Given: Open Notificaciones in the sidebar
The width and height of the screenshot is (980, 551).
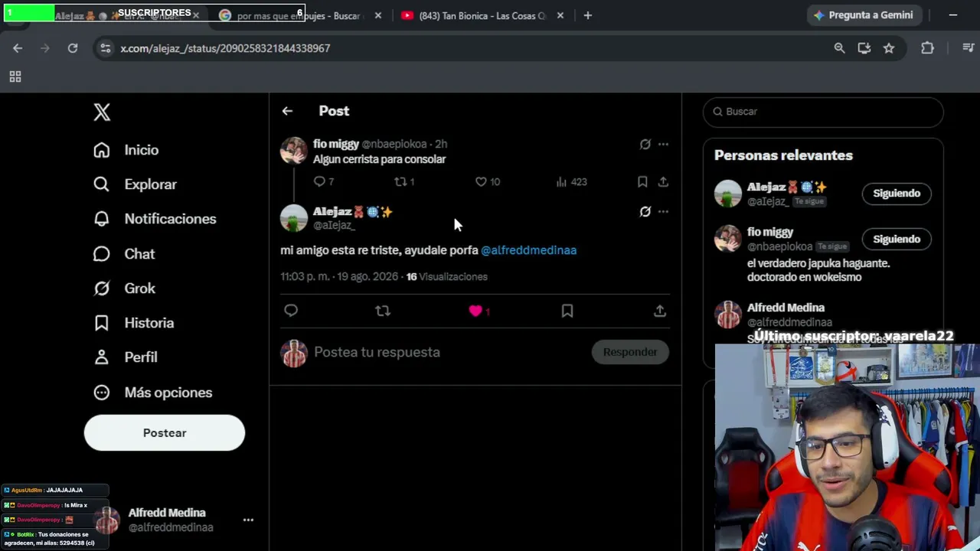Looking at the screenshot, I should tap(155, 219).
